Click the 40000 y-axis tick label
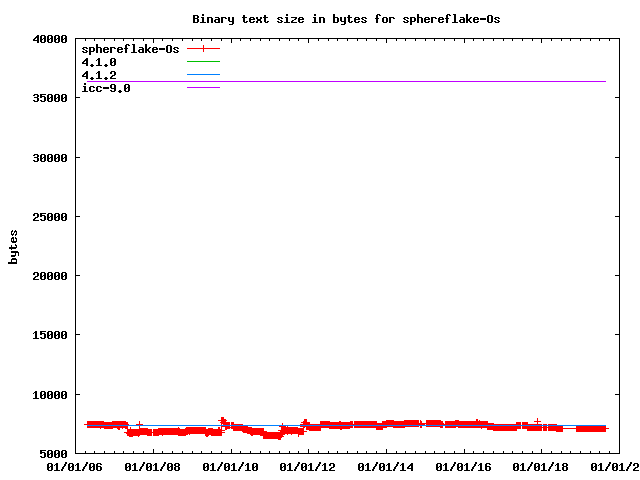Image resolution: width=640 pixels, height=480 pixels. pos(49,39)
